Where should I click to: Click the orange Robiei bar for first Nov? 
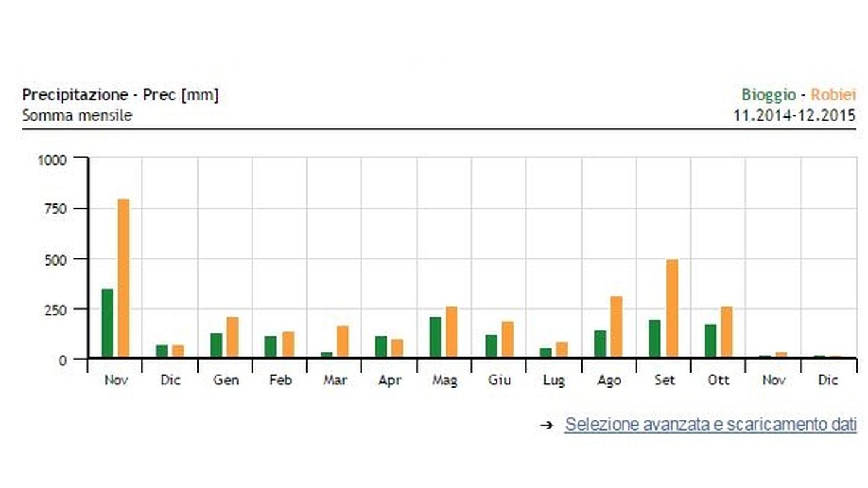pyautogui.click(x=123, y=278)
